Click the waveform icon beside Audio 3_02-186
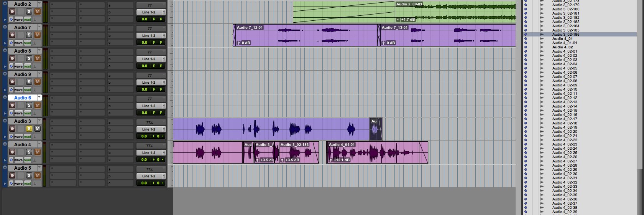Screen dimensions: 644x215 tap(542, 35)
